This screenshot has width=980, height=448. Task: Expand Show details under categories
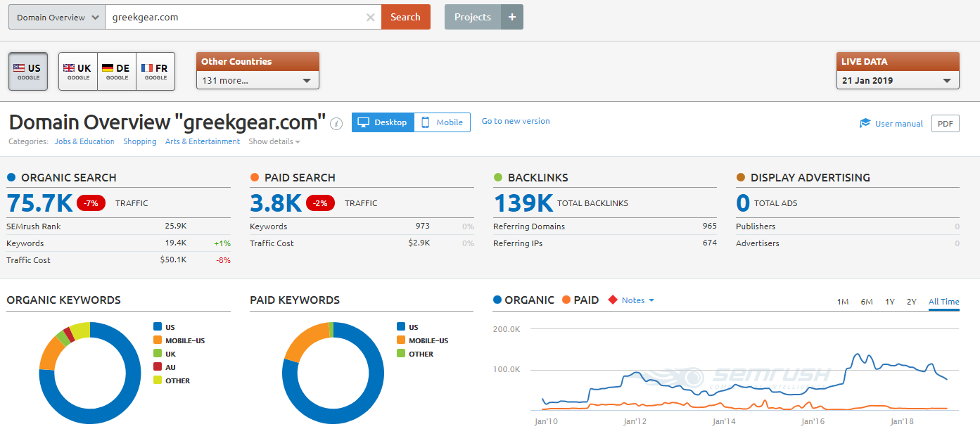274,141
